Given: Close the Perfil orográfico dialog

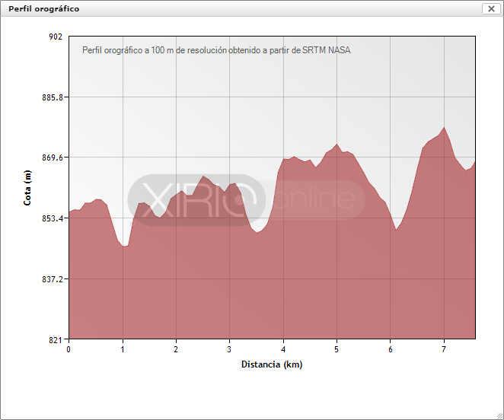Looking at the screenshot, I should coord(491,8).
